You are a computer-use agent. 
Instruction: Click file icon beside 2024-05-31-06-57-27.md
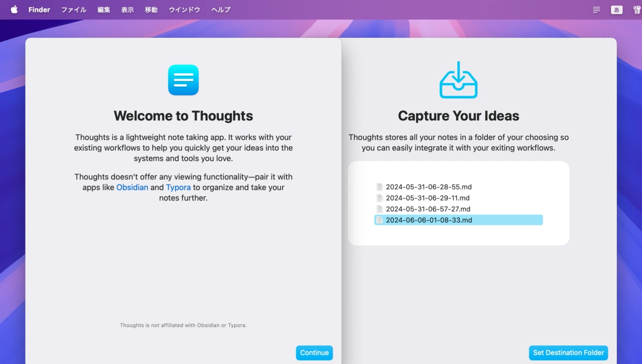coord(380,209)
